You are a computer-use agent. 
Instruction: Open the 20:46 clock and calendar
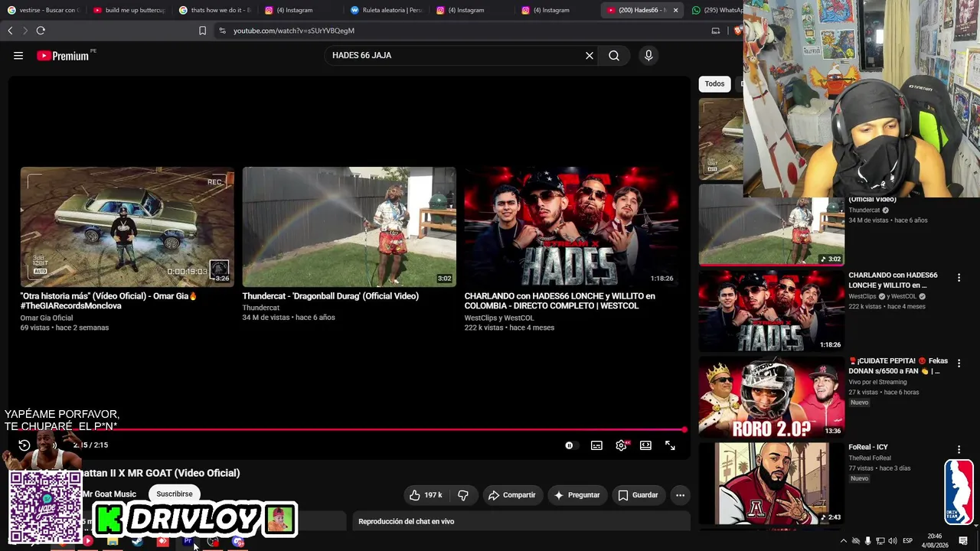pyautogui.click(x=935, y=541)
